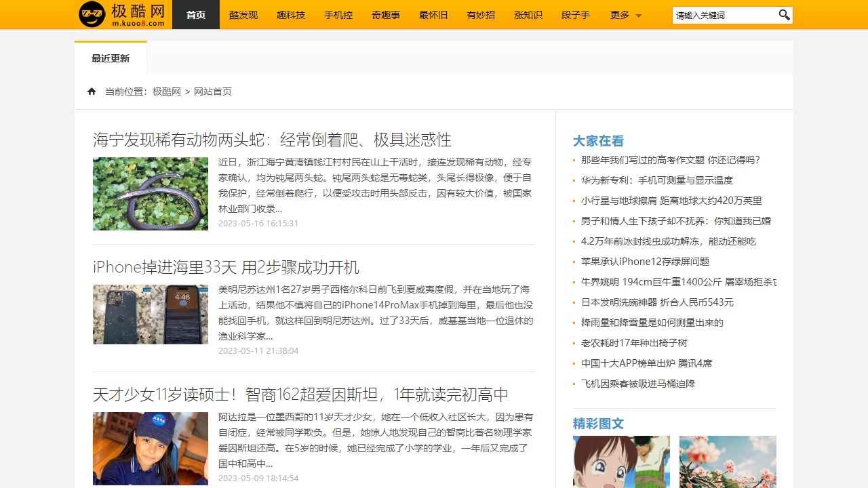Click the anime image under 精彩图文
868x488 pixels.
621,462
